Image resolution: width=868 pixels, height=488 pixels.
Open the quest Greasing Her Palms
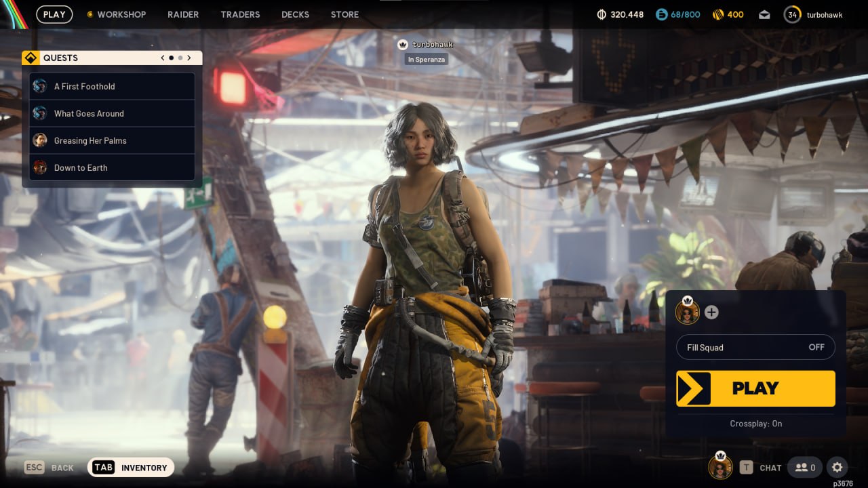pyautogui.click(x=112, y=140)
